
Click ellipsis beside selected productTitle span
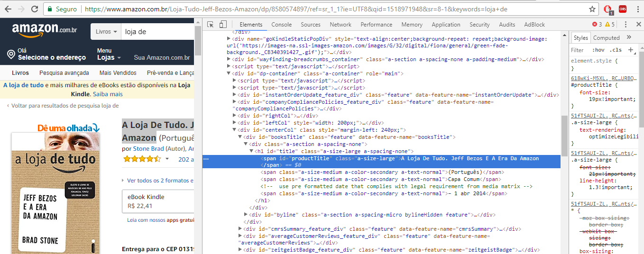tap(206, 159)
